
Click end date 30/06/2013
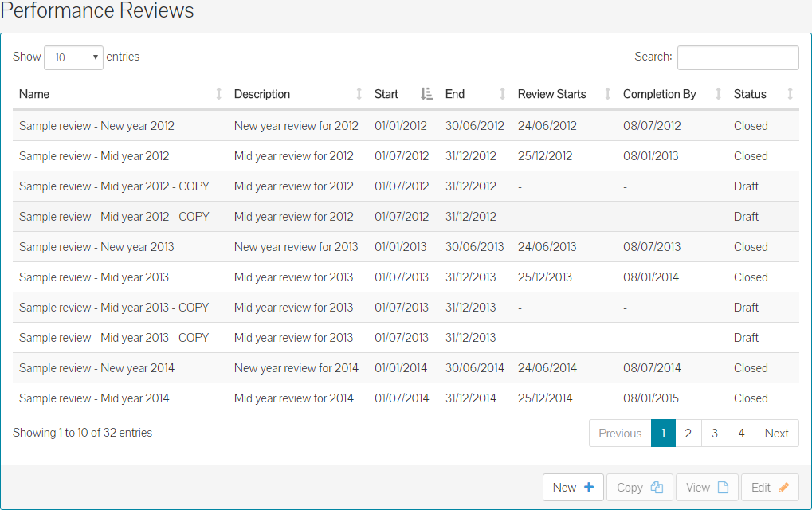tap(474, 247)
